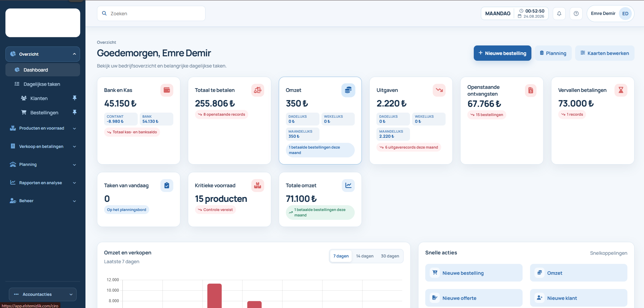Screen dimensions: 644x308
Task: Open the Planning header button
Action: [x=553, y=53]
